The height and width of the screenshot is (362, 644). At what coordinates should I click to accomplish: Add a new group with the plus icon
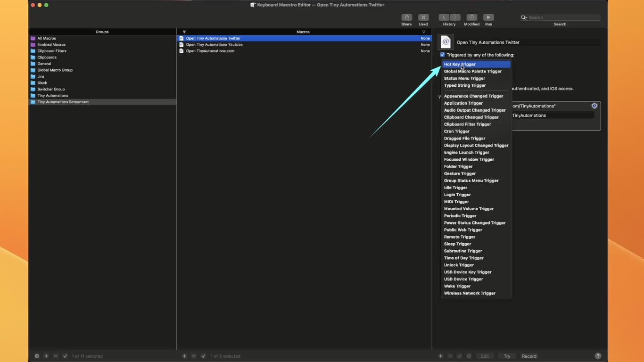click(46, 356)
